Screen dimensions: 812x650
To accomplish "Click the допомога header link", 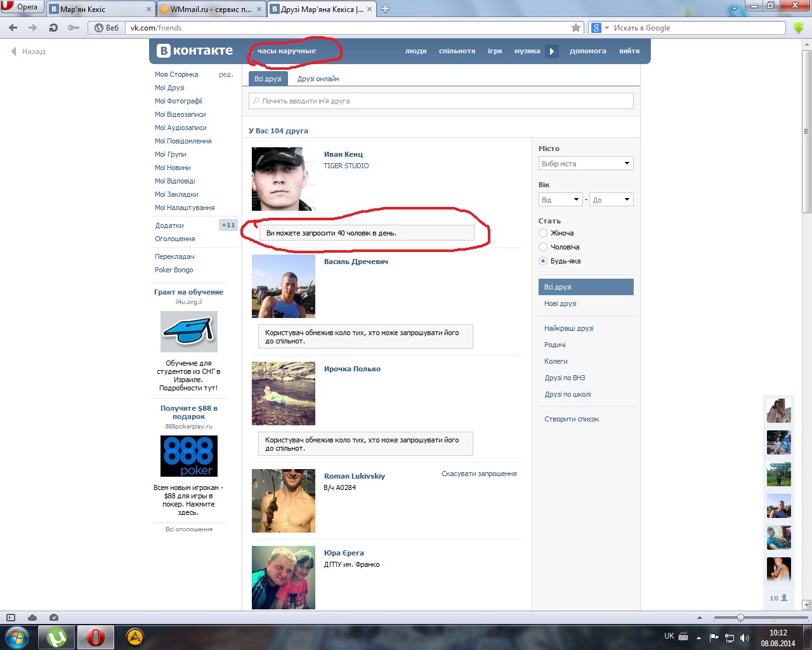I will coord(588,51).
